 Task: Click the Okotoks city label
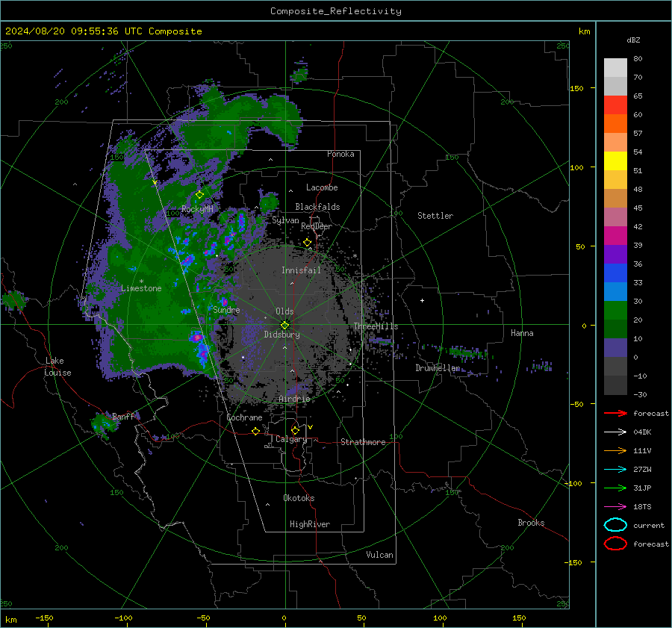299,498
